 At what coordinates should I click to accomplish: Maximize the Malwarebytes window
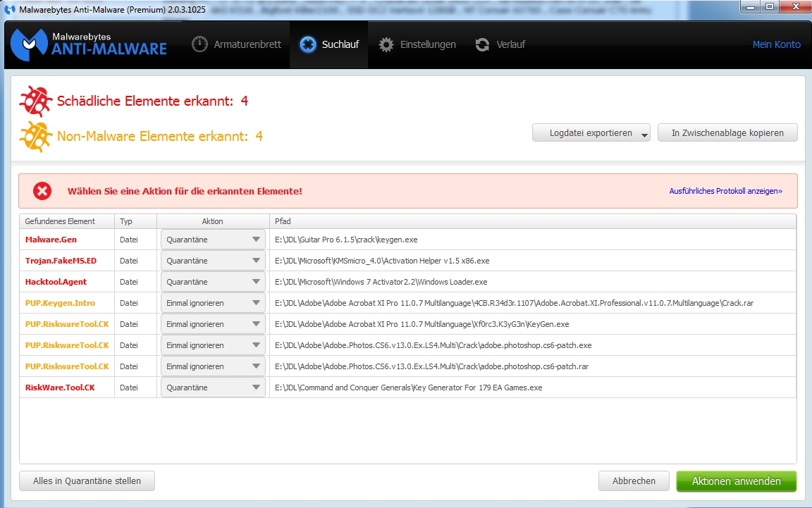(770, 7)
